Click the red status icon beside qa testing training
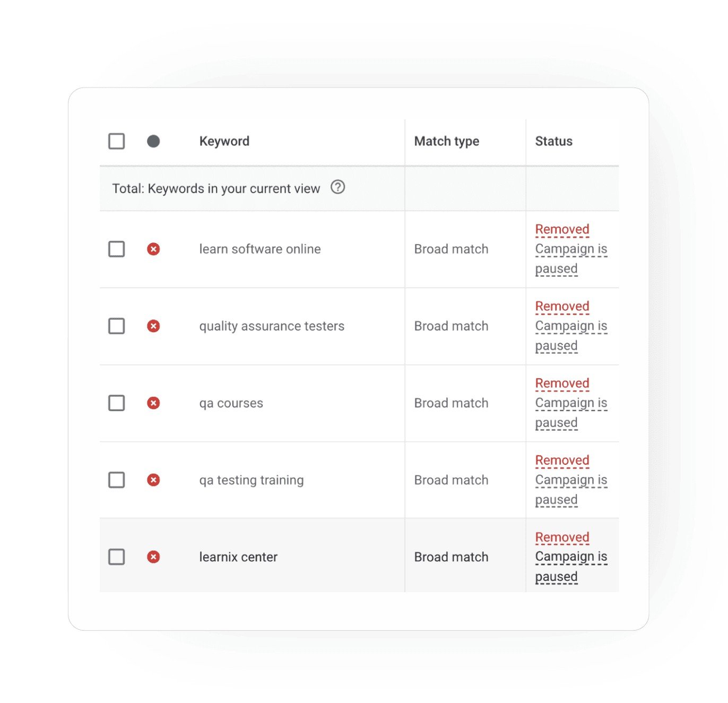728x703 pixels. [x=153, y=480]
